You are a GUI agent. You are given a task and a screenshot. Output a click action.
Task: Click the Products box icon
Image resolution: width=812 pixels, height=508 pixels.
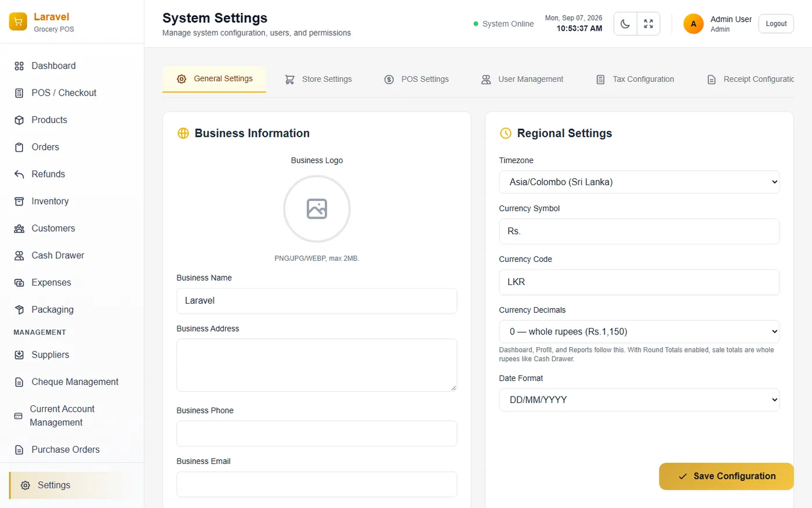click(19, 120)
